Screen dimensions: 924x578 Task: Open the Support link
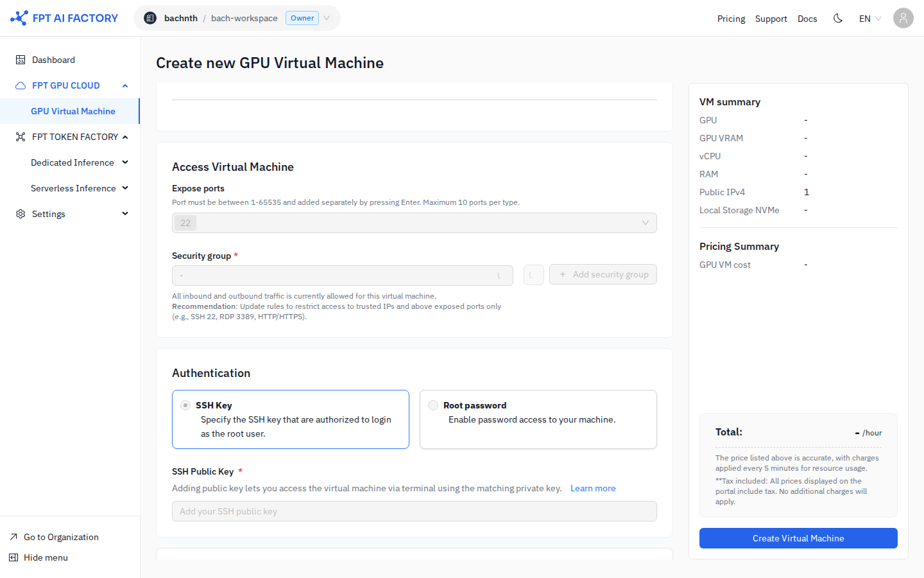tap(771, 19)
